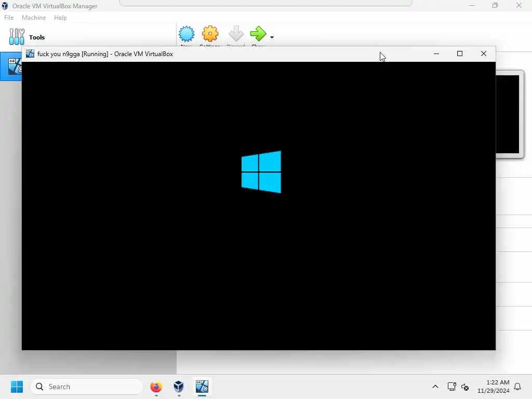Viewport: 532px width, 399px height.
Task: Switch to running VM taskbar icon
Action: pos(202,387)
